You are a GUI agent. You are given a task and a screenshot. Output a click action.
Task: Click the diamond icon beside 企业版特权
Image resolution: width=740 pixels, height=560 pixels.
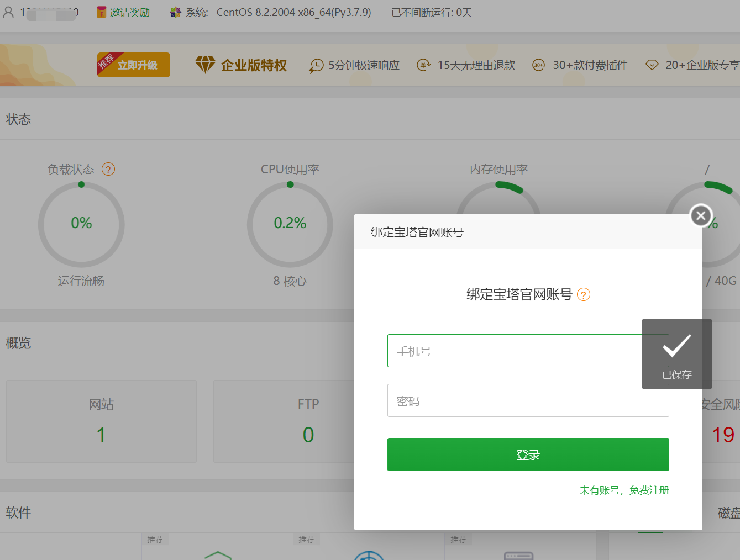coord(205,65)
